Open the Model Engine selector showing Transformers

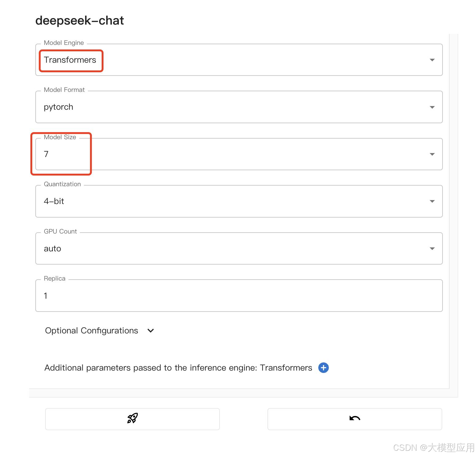point(215,60)
